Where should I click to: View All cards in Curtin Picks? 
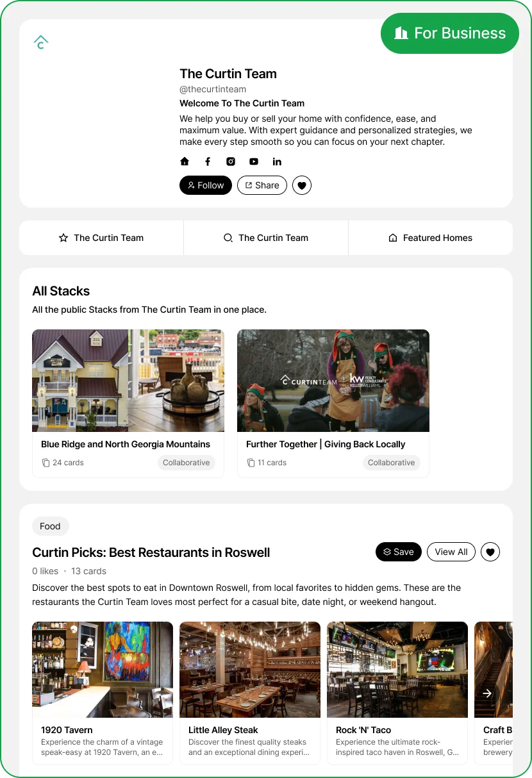tap(451, 552)
